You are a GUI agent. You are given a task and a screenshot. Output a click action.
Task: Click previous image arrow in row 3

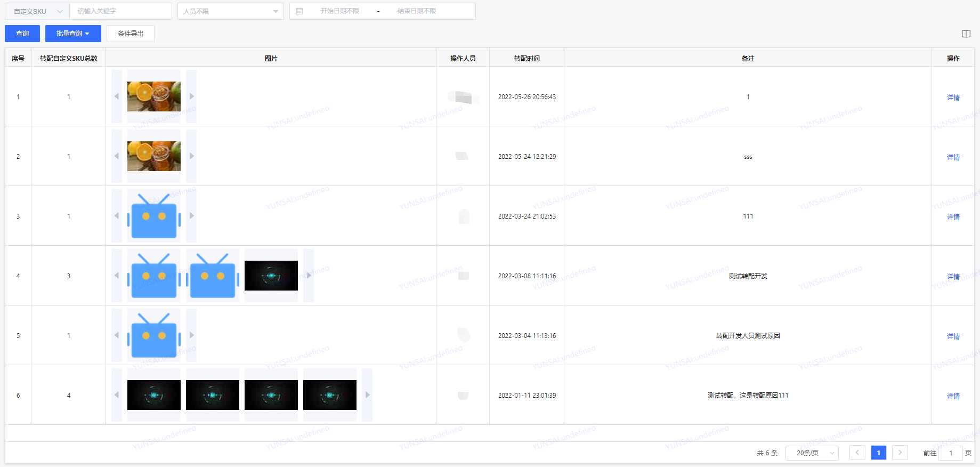tap(117, 216)
